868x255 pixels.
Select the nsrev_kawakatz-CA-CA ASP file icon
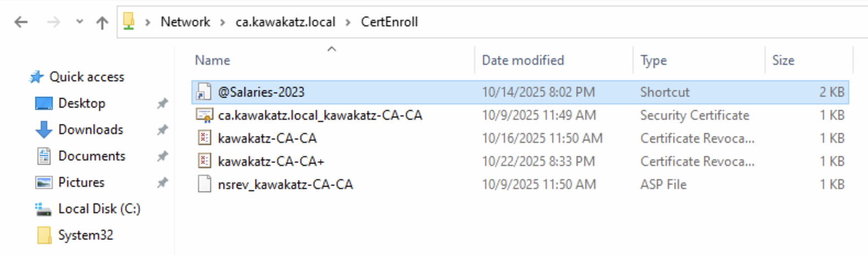click(x=204, y=184)
